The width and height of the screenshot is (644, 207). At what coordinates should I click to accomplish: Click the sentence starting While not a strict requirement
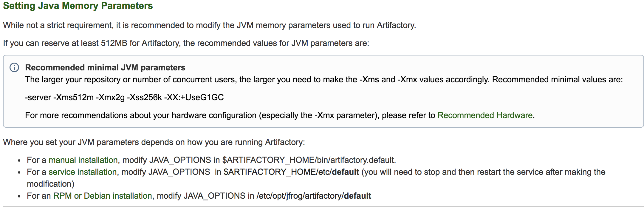pos(209,25)
